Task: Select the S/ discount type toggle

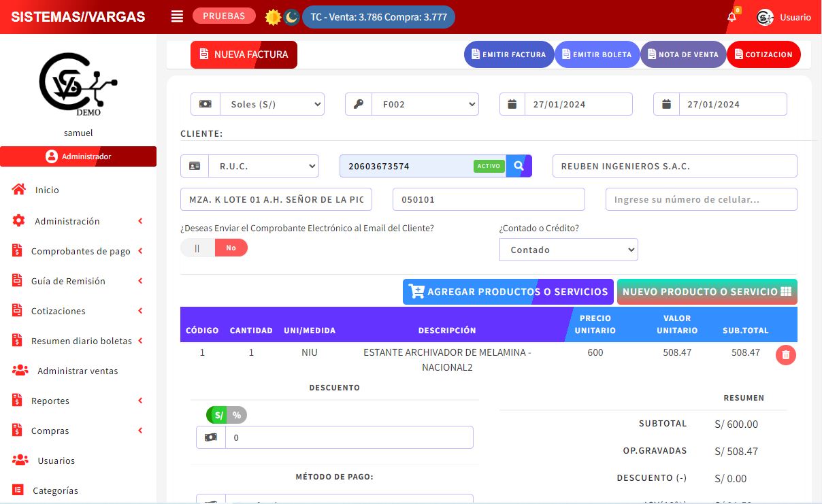Action: 218,415
